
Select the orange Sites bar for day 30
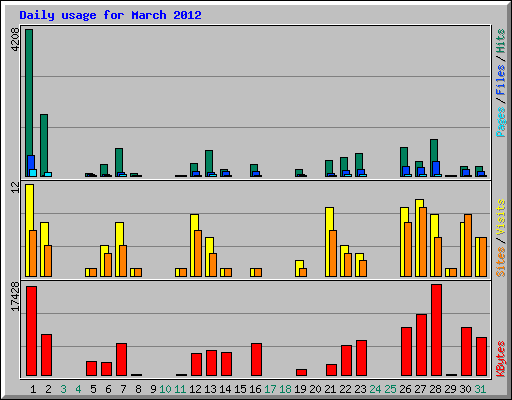coord(468,245)
